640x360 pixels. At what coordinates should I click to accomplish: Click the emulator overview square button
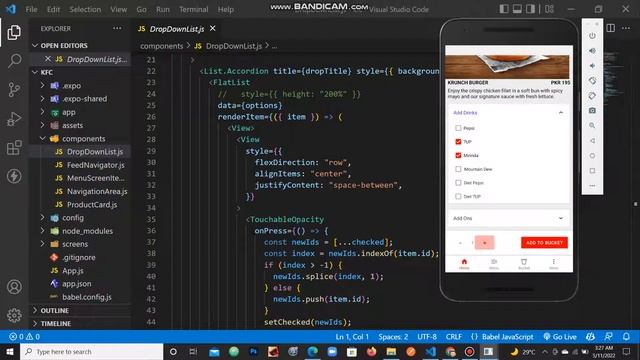click(x=592, y=171)
